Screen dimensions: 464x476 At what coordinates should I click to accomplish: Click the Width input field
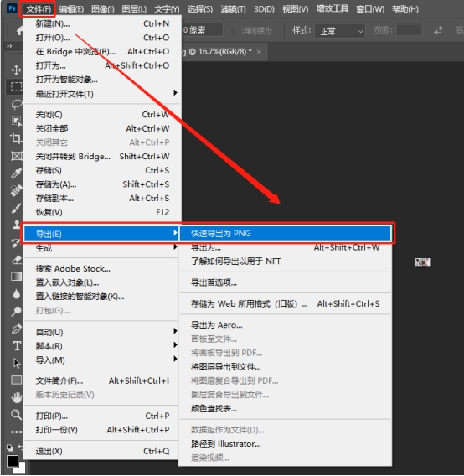pos(409,30)
